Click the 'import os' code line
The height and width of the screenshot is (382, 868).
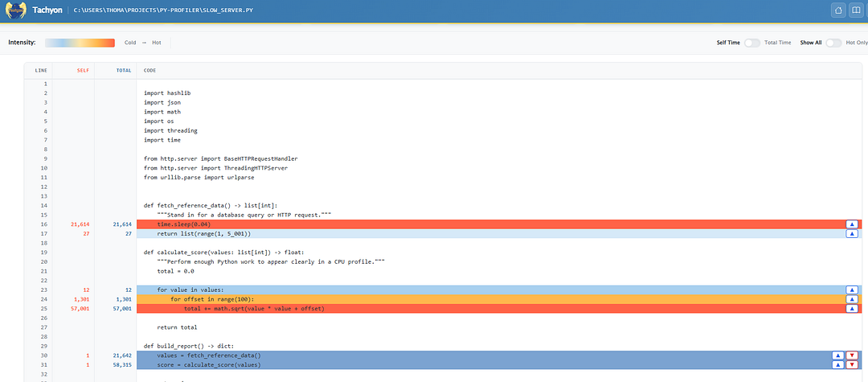(x=159, y=121)
